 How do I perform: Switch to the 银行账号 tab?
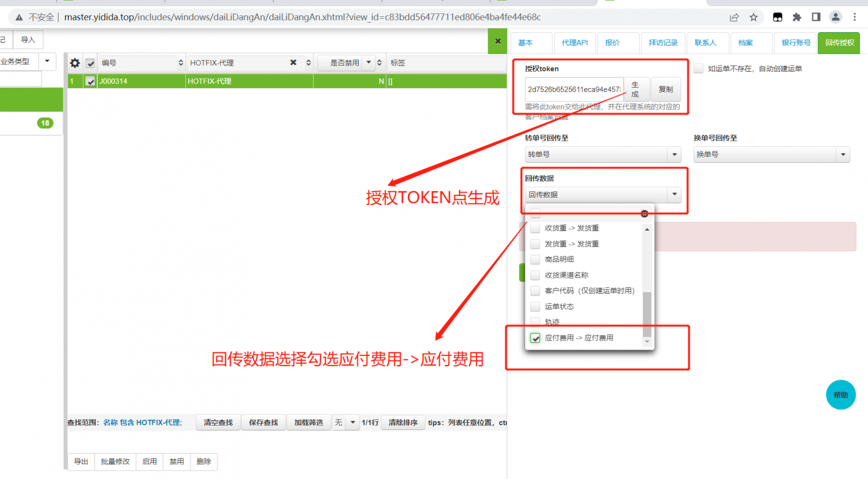point(796,43)
